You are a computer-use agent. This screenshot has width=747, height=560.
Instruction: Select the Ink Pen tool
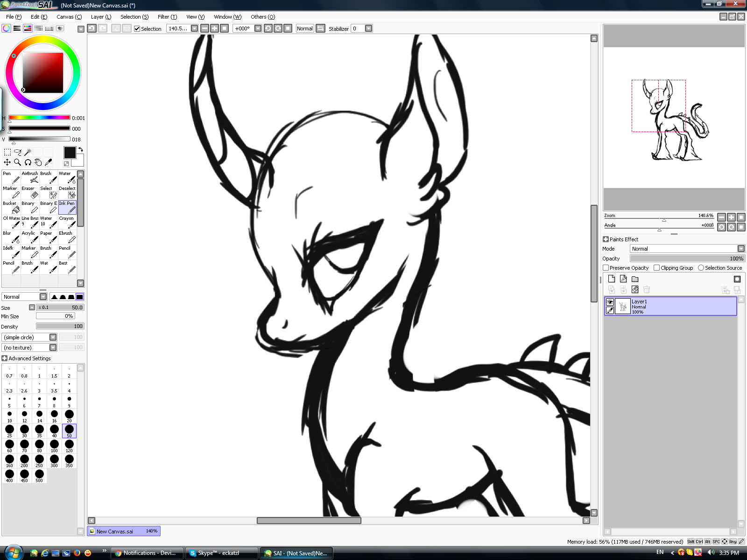(x=67, y=207)
